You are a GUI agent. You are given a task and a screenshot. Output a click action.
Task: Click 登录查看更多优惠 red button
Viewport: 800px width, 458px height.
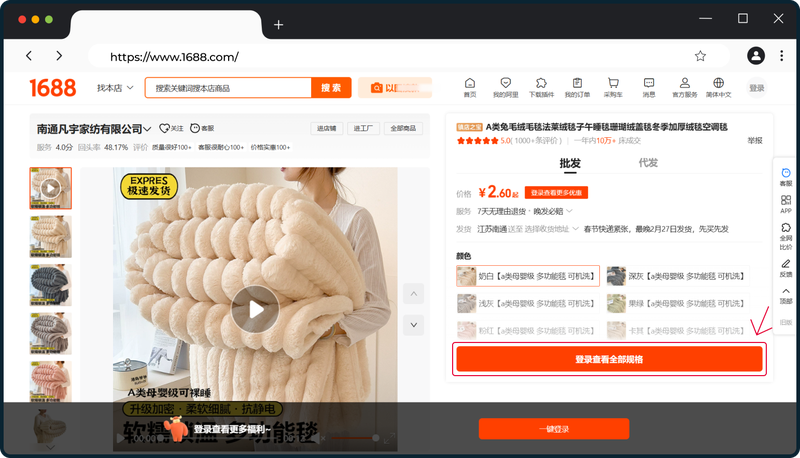point(556,193)
